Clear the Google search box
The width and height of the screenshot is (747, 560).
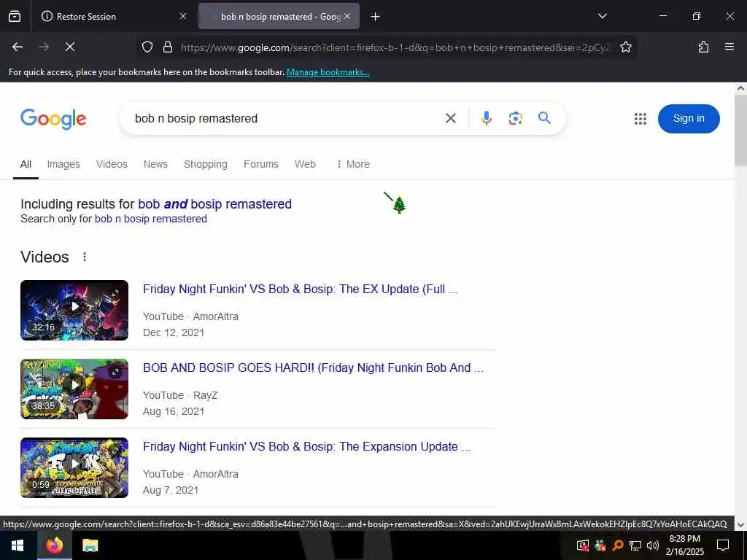pos(451,118)
